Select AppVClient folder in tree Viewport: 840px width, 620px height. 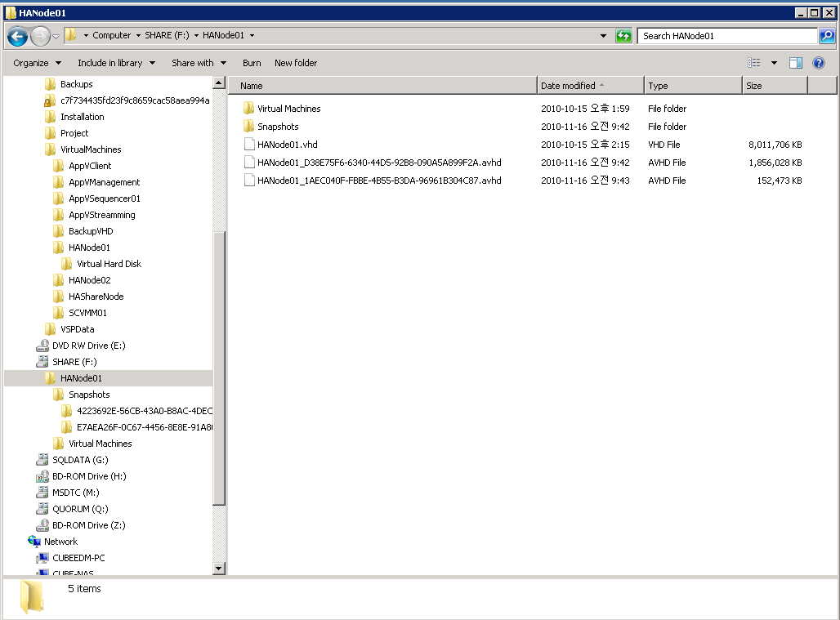point(89,166)
